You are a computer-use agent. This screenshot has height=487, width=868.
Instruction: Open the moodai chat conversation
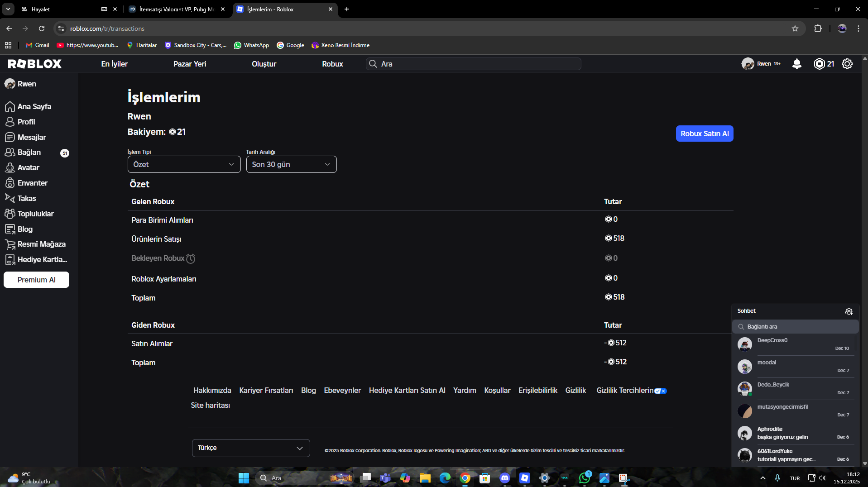point(795,366)
